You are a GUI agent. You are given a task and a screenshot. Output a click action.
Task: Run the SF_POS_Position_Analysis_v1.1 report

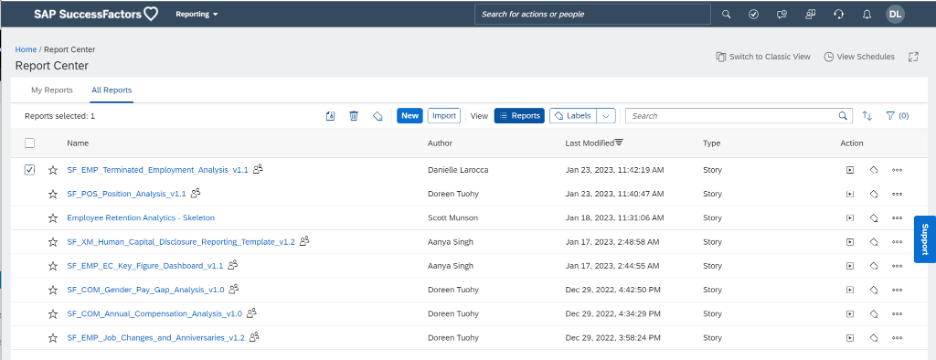(x=849, y=194)
